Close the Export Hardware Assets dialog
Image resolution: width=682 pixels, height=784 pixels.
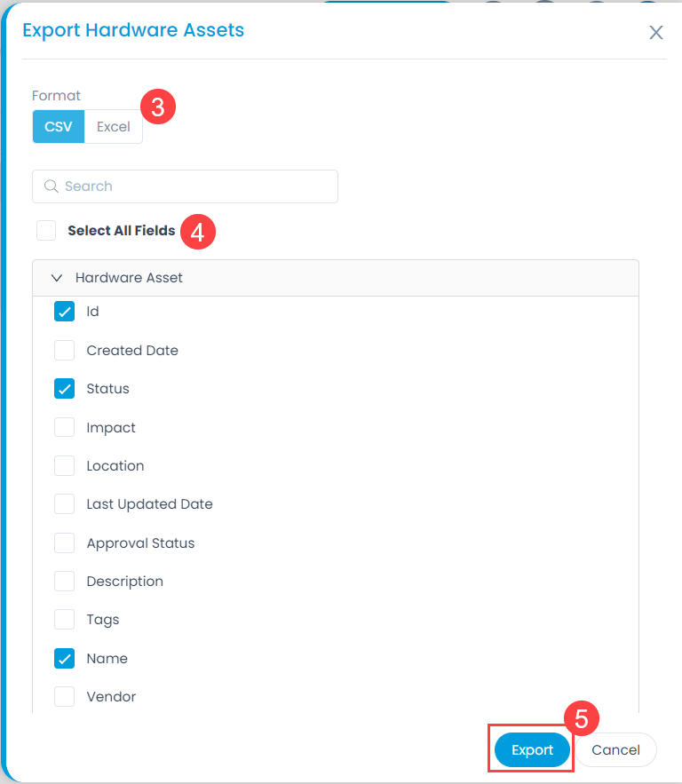[655, 33]
